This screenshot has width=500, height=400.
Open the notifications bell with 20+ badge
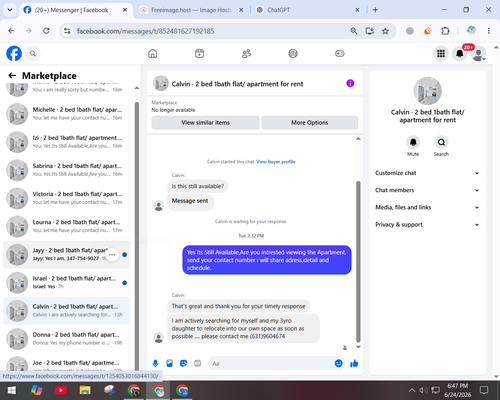coord(460,53)
